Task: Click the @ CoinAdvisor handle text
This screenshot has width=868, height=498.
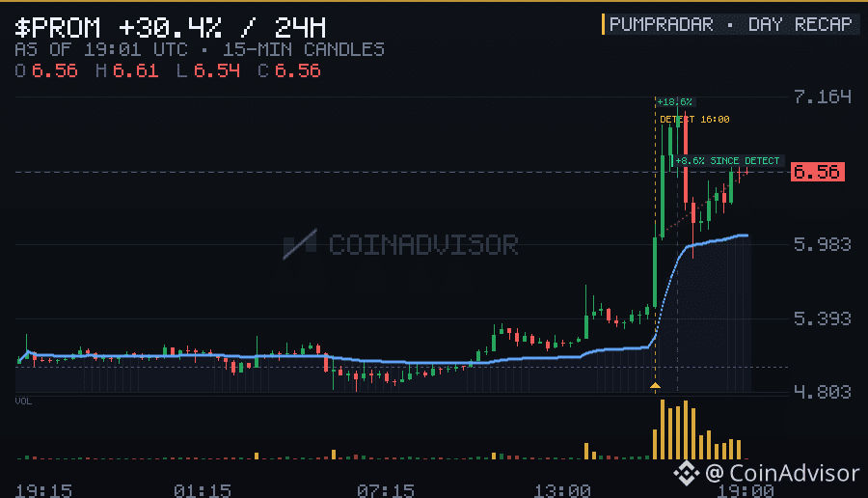Action: (782, 473)
